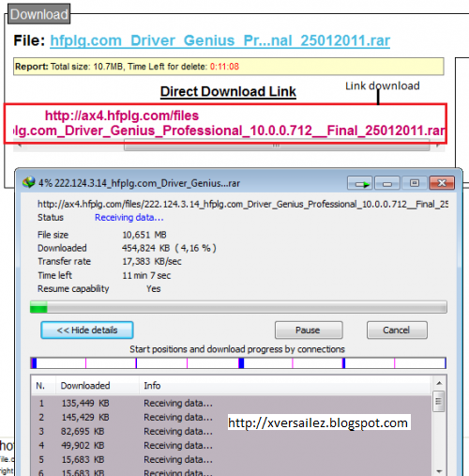Viewport: 469px width, 476px height.
Task: Click the connections list scrollbar thumb
Action: 438,401
